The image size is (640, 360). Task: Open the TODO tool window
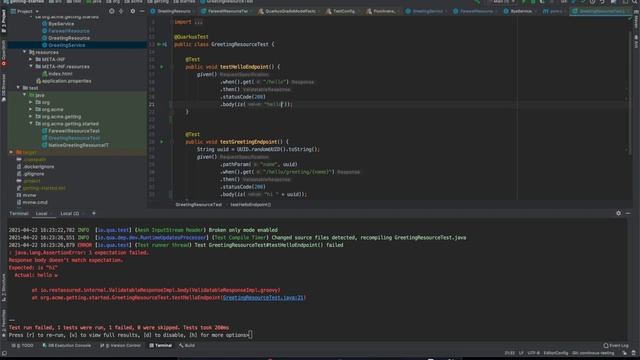[x=22, y=345]
